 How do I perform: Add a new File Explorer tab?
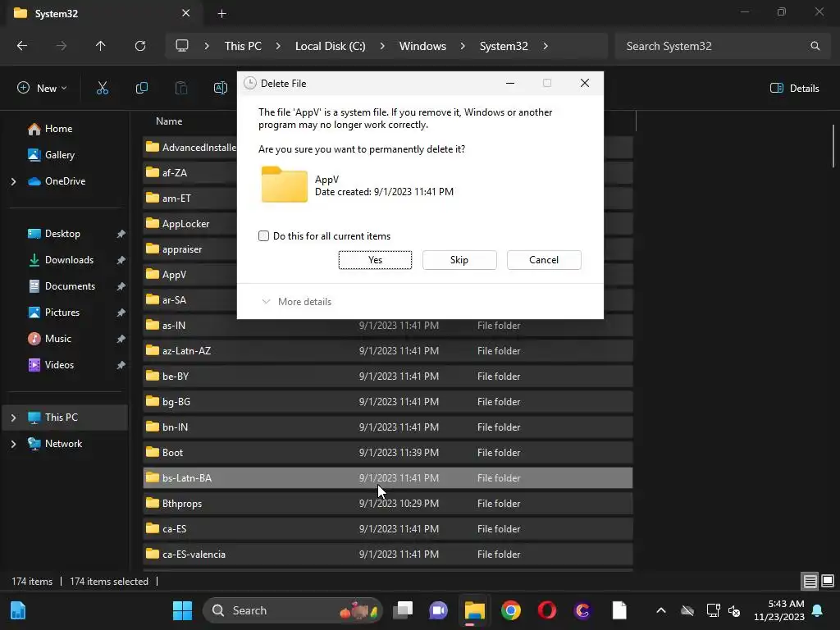tap(221, 13)
